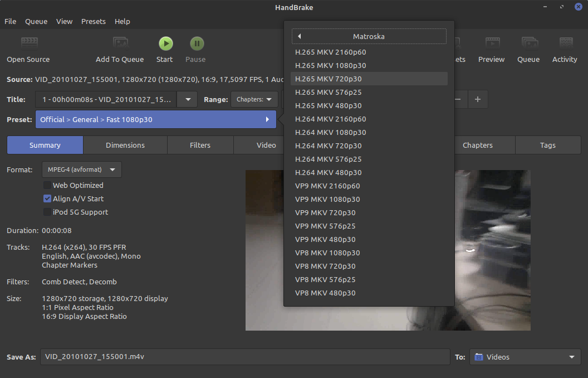Expand the Title selection dropdown arrow
Viewport: 588px width, 378px height.
(188, 99)
